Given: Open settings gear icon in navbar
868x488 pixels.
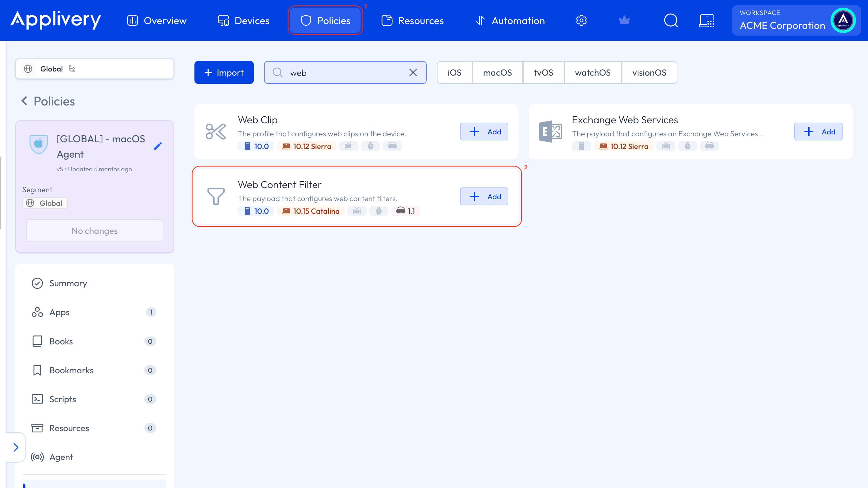Looking at the screenshot, I should tap(581, 21).
